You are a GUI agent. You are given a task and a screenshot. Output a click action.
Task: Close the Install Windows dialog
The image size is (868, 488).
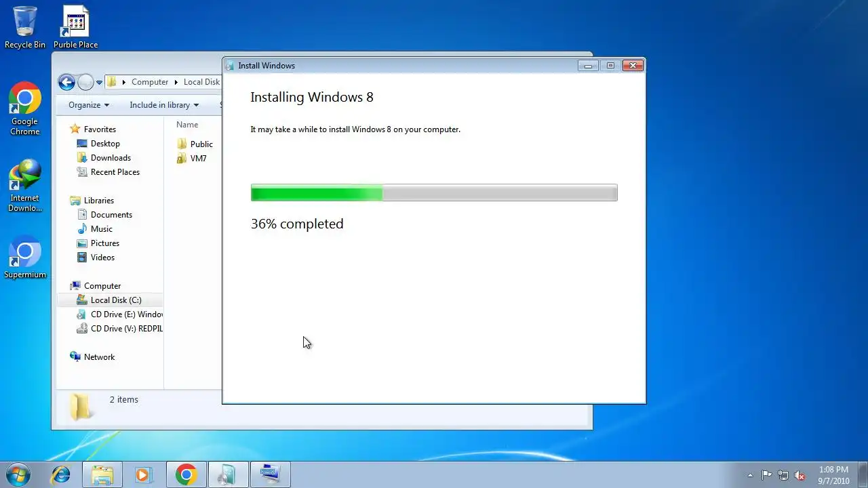[x=633, y=66]
